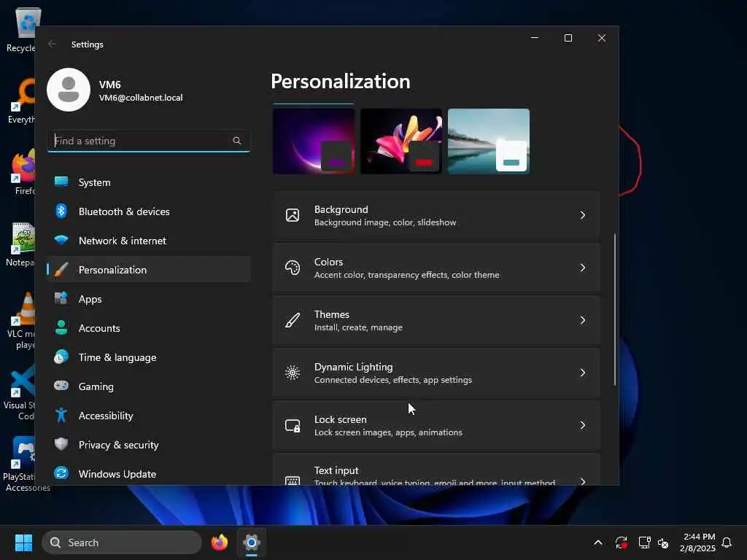The width and height of the screenshot is (747, 560).
Task: Click the muted volume tray icon
Action: (663, 542)
